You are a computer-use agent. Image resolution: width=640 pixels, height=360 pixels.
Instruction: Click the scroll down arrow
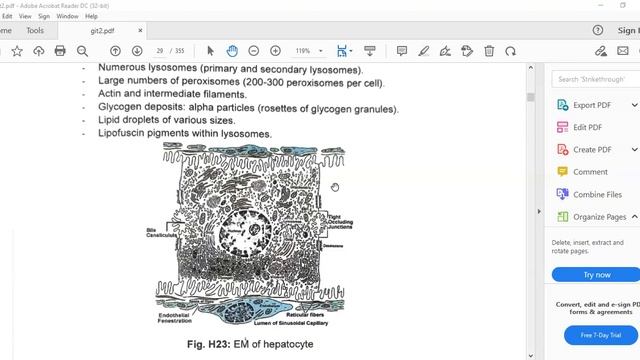tap(531, 356)
